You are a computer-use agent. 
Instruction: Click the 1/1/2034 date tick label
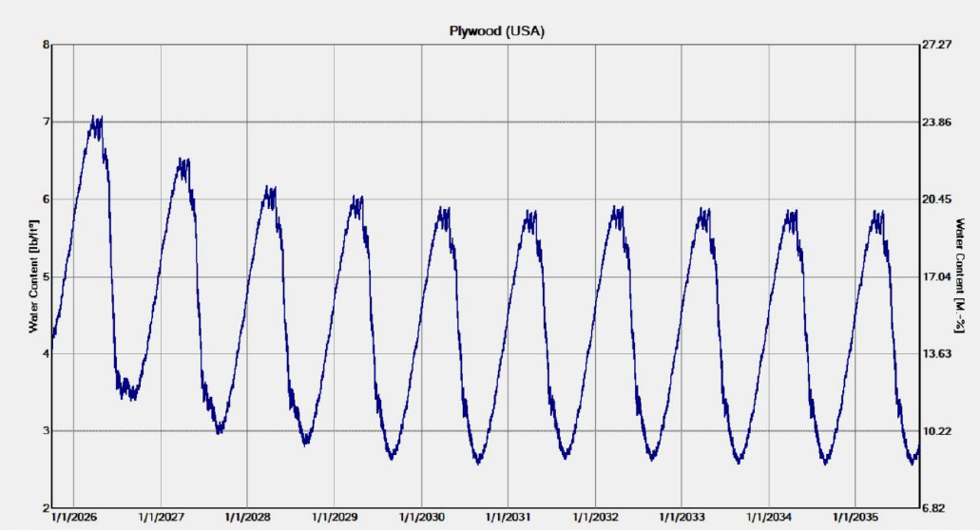tap(768, 518)
